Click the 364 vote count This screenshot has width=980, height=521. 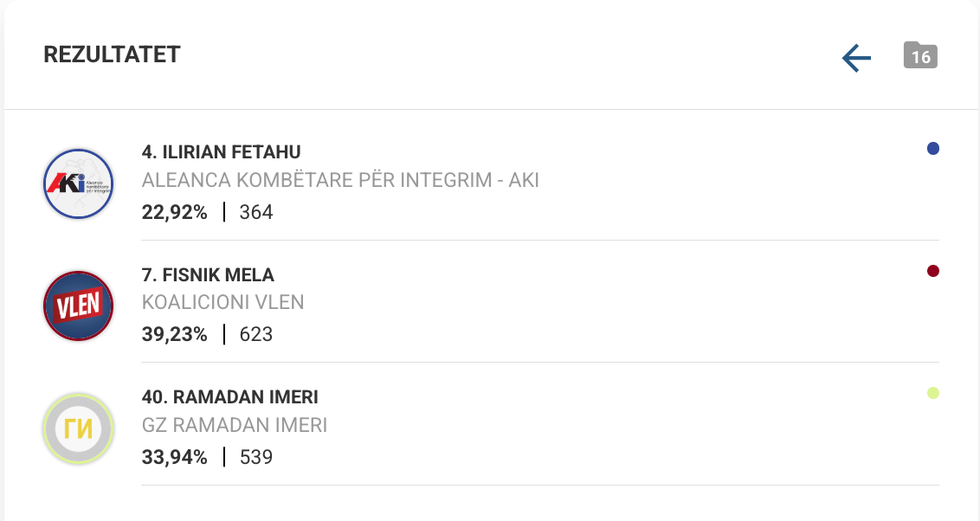point(256,212)
